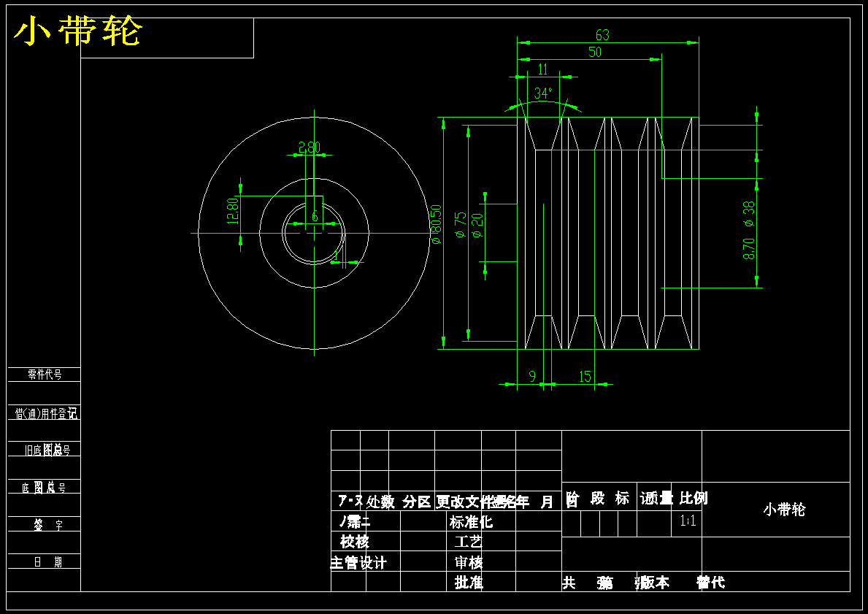Select the 底图总号 side label

(44, 487)
